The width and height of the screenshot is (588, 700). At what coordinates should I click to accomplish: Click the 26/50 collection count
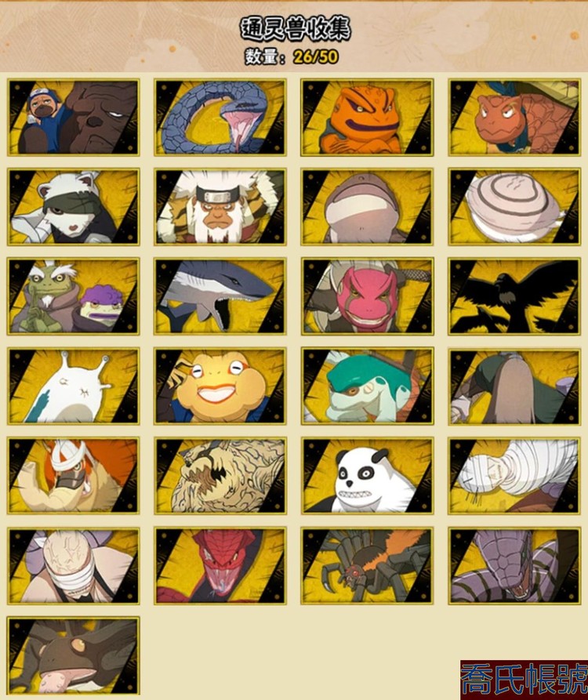[316, 56]
